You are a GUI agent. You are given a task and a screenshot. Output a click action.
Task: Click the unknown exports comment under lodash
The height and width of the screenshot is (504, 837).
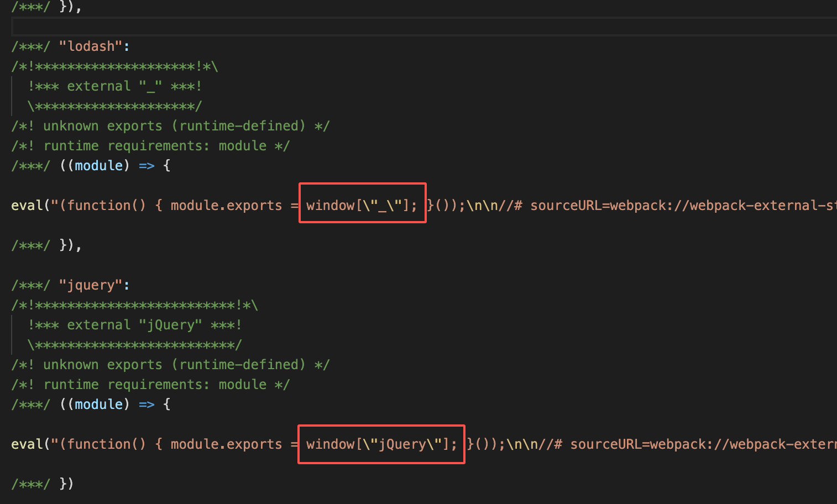pos(170,126)
